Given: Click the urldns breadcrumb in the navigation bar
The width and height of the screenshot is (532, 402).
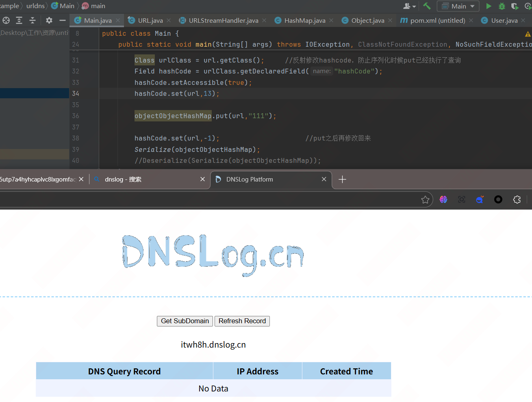Looking at the screenshot, I should [x=36, y=6].
